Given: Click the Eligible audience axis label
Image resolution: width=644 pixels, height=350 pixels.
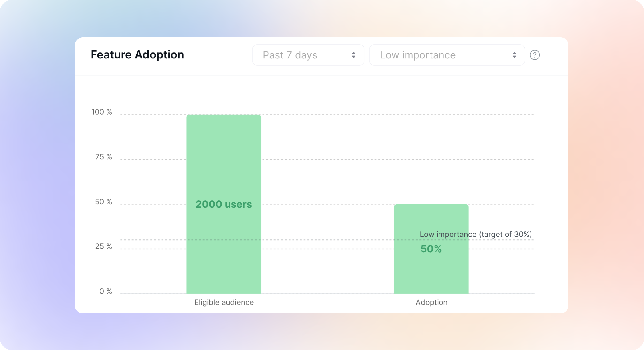Looking at the screenshot, I should point(224,302).
